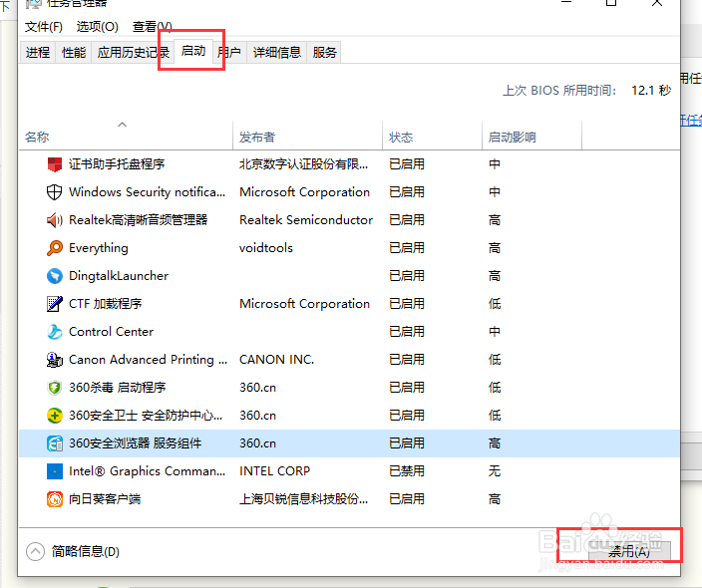Click the INTEL CORP publisher cell
702x588 pixels.
tap(274, 470)
